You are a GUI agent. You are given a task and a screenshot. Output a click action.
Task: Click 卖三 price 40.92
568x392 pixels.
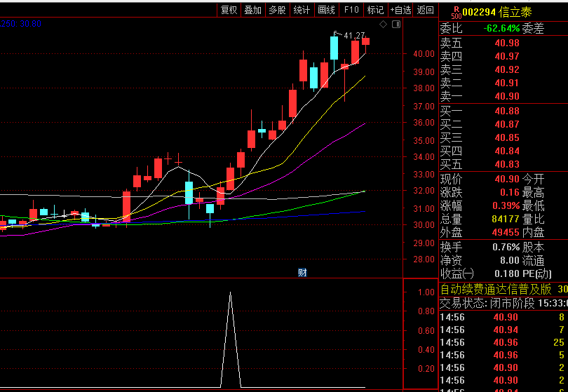(507, 69)
